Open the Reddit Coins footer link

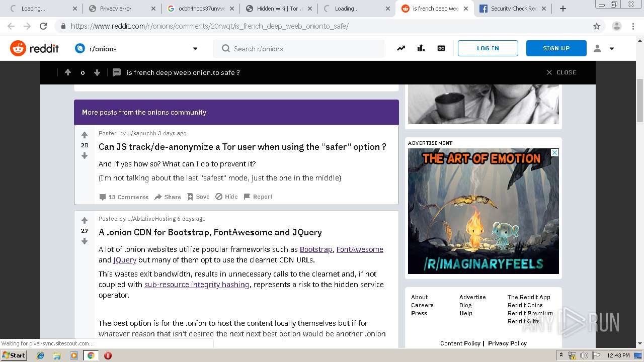525,305
